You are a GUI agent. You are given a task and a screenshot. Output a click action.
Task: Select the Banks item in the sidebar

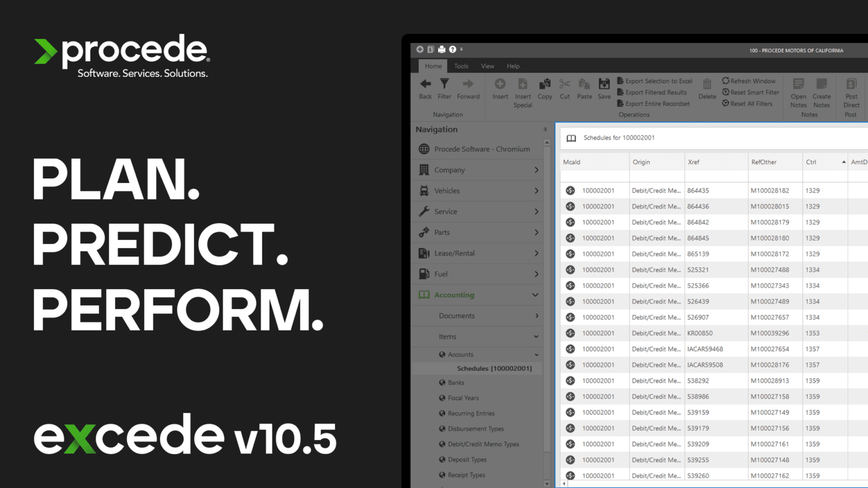(455, 382)
